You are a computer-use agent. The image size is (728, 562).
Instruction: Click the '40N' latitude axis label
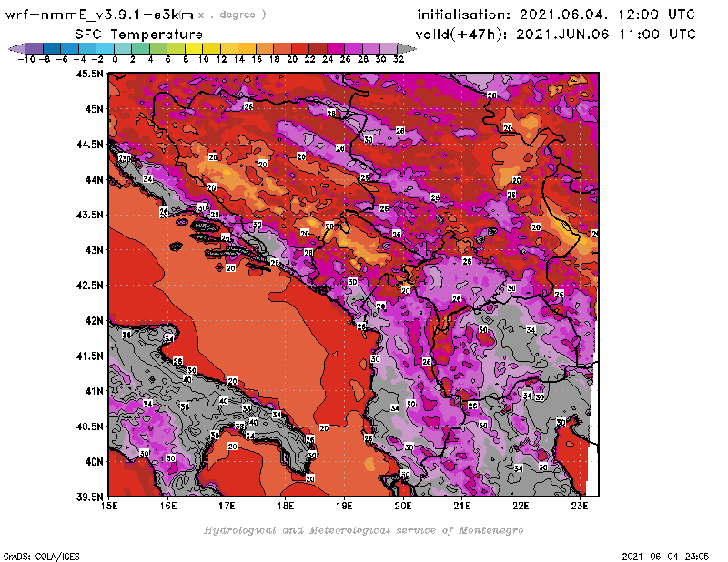point(95,462)
